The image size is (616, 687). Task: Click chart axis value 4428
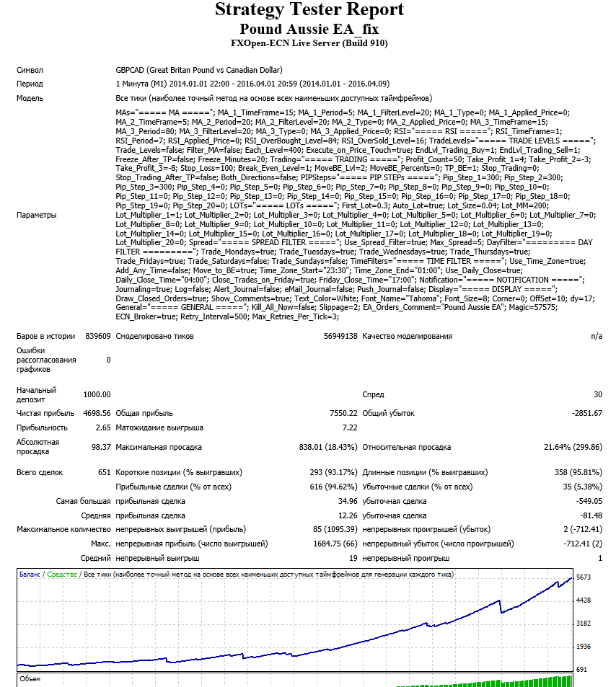pos(583,600)
